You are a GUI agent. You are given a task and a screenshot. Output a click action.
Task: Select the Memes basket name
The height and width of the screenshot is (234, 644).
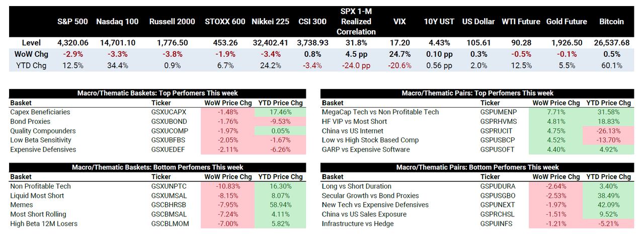pyautogui.click(x=21, y=205)
